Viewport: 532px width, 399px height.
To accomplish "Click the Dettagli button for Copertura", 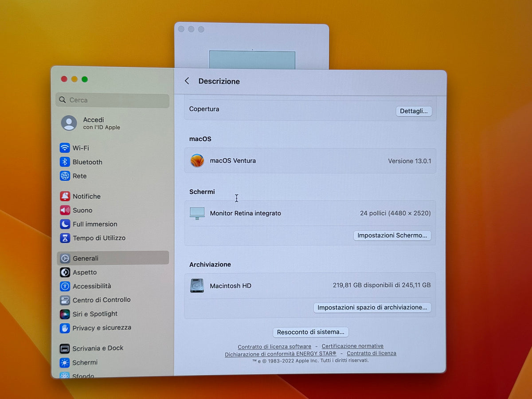I will click(x=414, y=111).
